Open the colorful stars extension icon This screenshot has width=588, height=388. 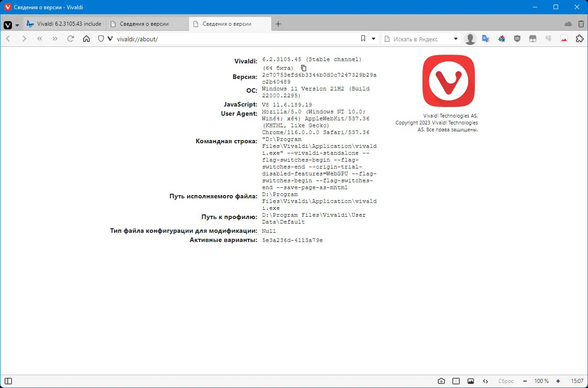point(502,39)
